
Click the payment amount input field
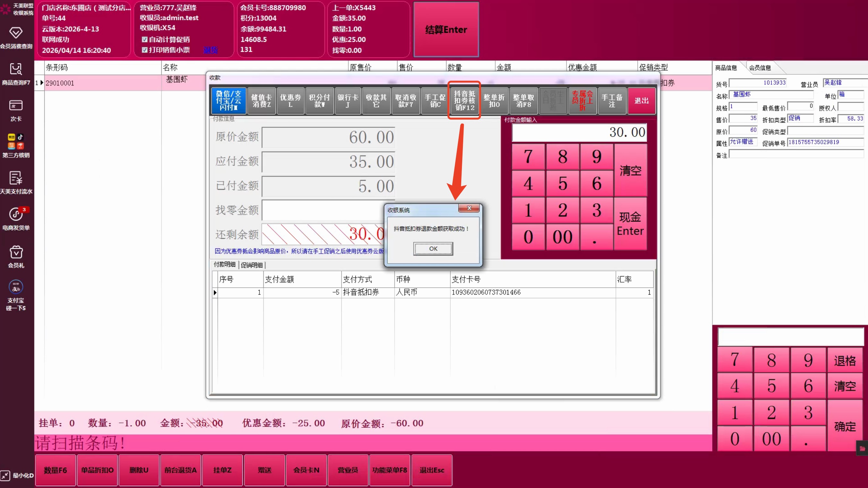(579, 133)
